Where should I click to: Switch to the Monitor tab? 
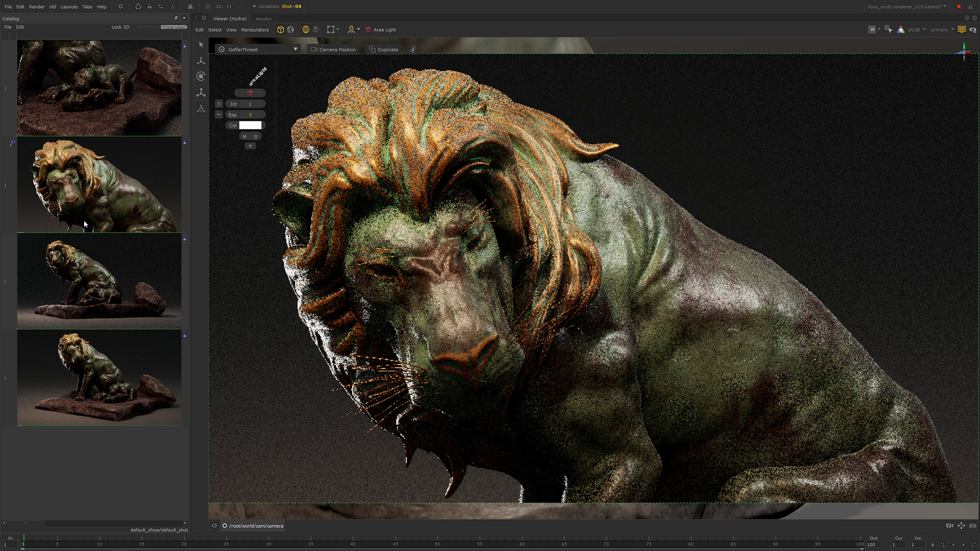(263, 19)
